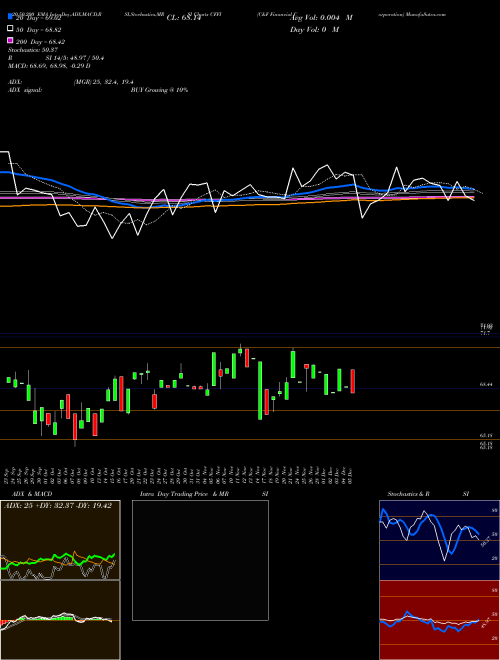This screenshot has width=500, height=660.
Task: Click the ADX '(MGR) 25, 32.4, 19.4' values
Action: (103, 82)
